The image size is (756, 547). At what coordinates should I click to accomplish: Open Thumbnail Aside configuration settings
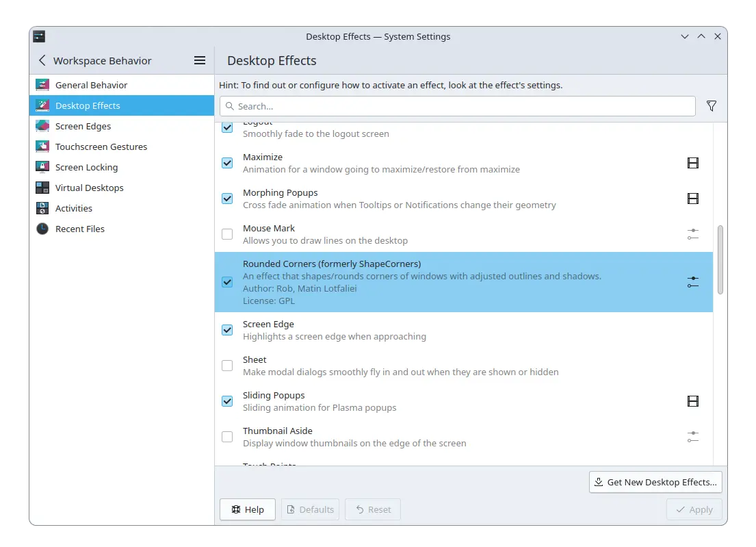click(693, 437)
